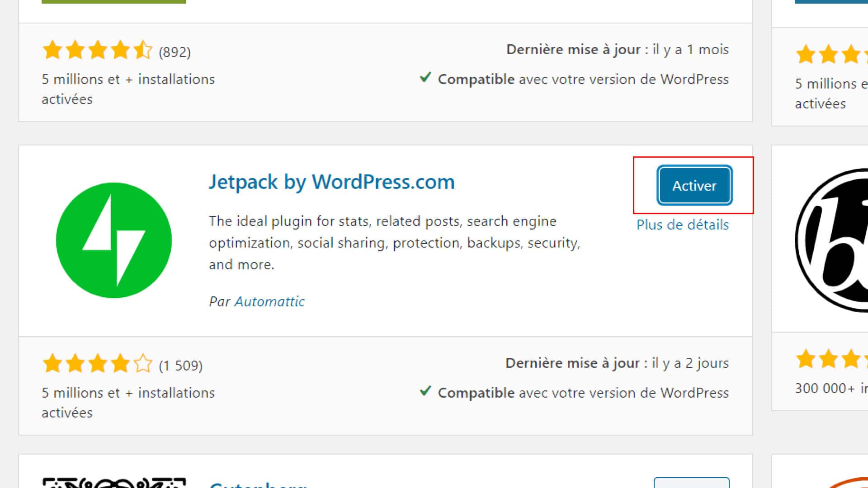The width and height of the screenshot is (868, 488).
Task: Click the compatibility checkmark in the top card
Action: tap(425, 77)
